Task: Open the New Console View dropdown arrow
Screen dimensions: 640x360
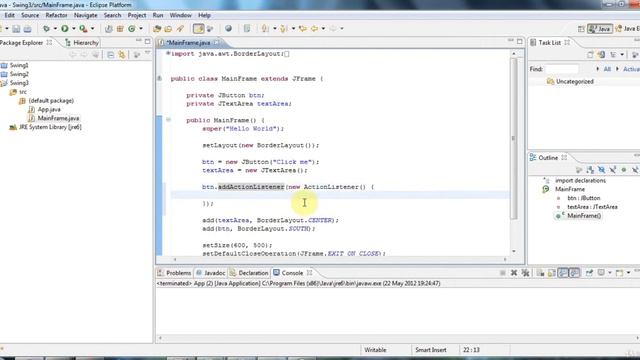Action: (629, 273)
